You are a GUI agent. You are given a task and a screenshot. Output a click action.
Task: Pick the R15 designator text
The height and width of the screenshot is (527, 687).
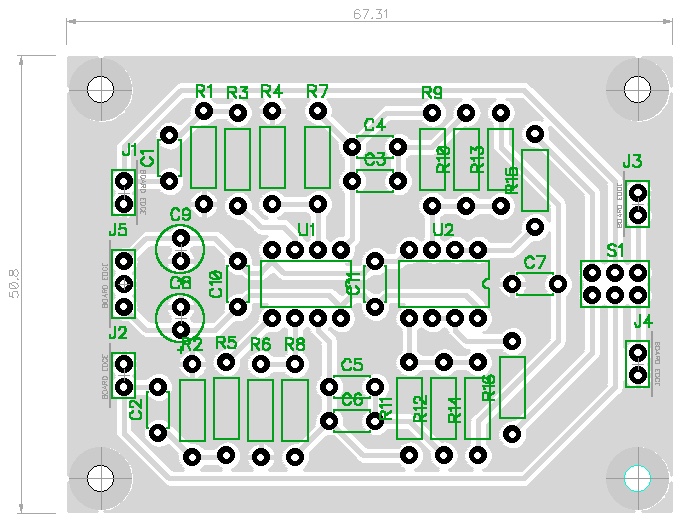(512, 180)
